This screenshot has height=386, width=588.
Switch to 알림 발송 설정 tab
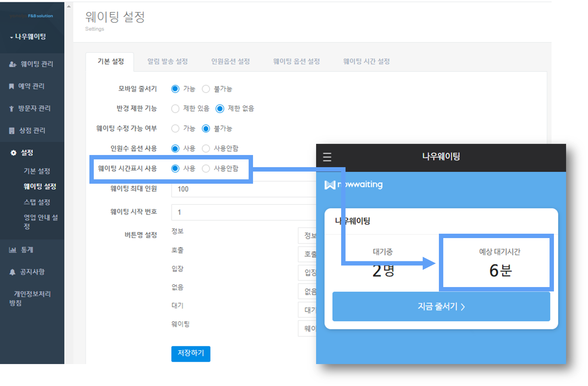tap(167, 61)
